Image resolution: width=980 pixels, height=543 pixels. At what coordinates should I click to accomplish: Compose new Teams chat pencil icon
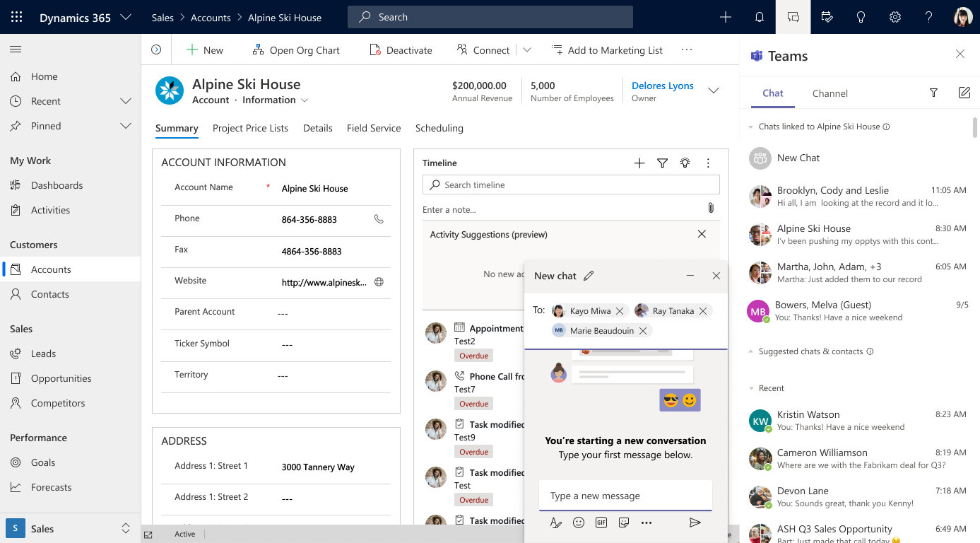pos(964,93)
